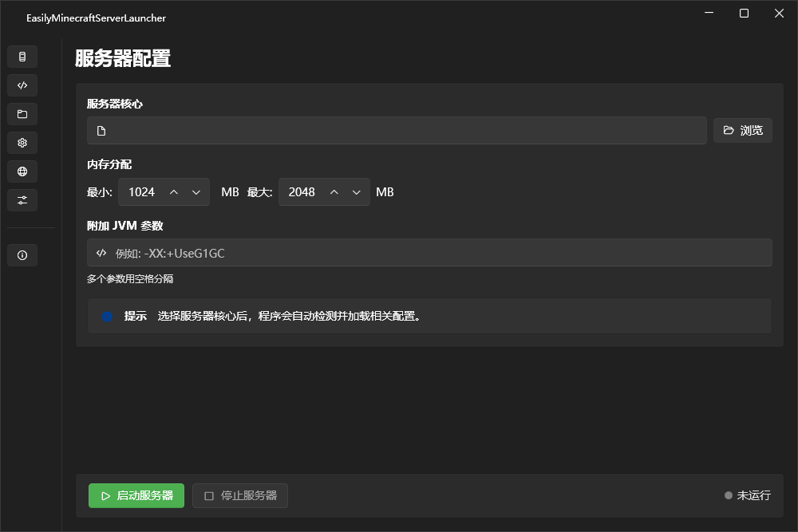The width and height of the screenshot is (798, 532).
Task: Click the 停止服务器 stop button
Action: point(239,495)
